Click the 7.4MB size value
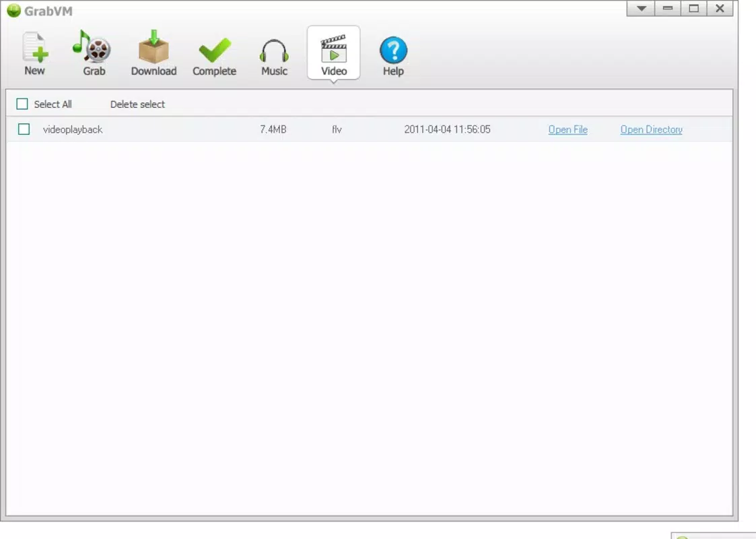The height and width of the screenshot is (539, 756). coord(273,129)
